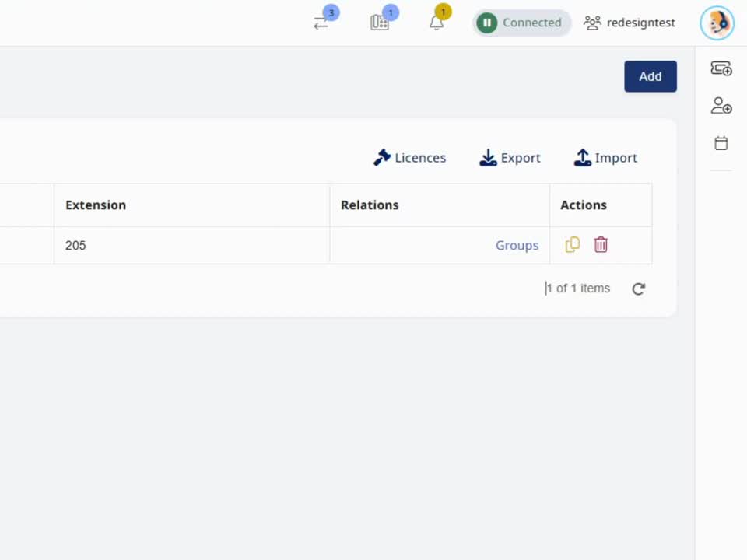Image resolution: width=747 pixels, height=560 pixels.
Task: Open the calendar sidebar icon
Action: [x=721, y=143]
